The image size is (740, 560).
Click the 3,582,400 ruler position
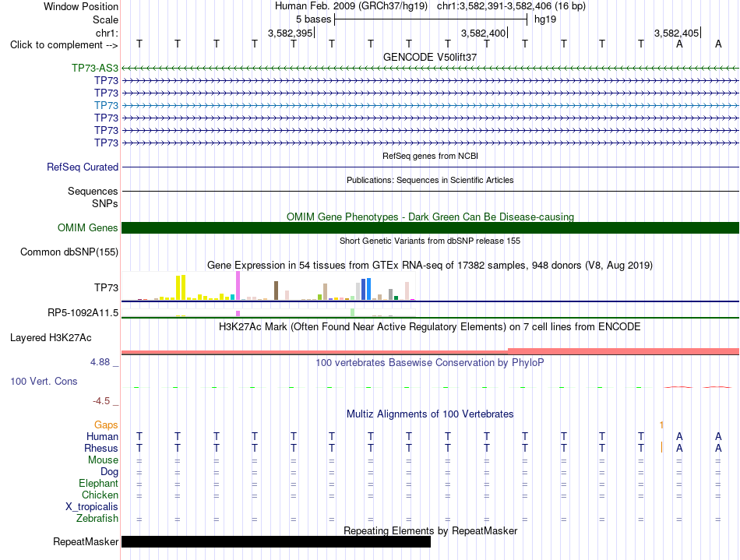coord(483,33)
